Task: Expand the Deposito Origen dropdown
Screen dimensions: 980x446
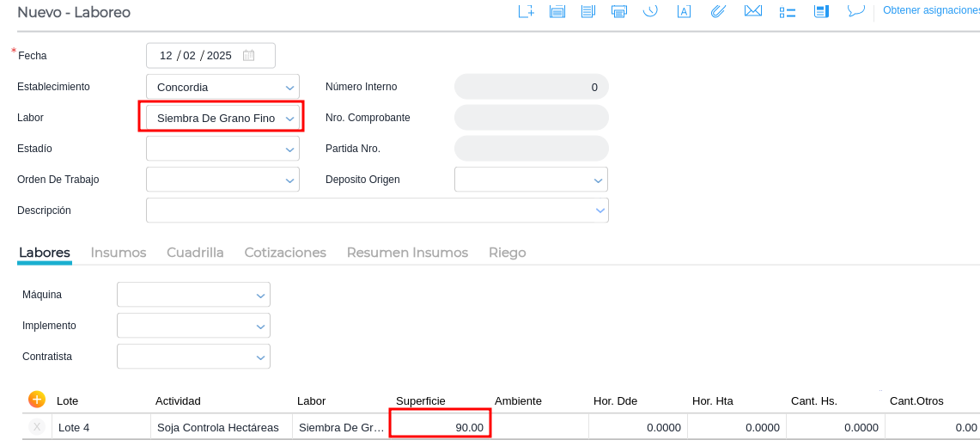Action: [x=599, y=180]
